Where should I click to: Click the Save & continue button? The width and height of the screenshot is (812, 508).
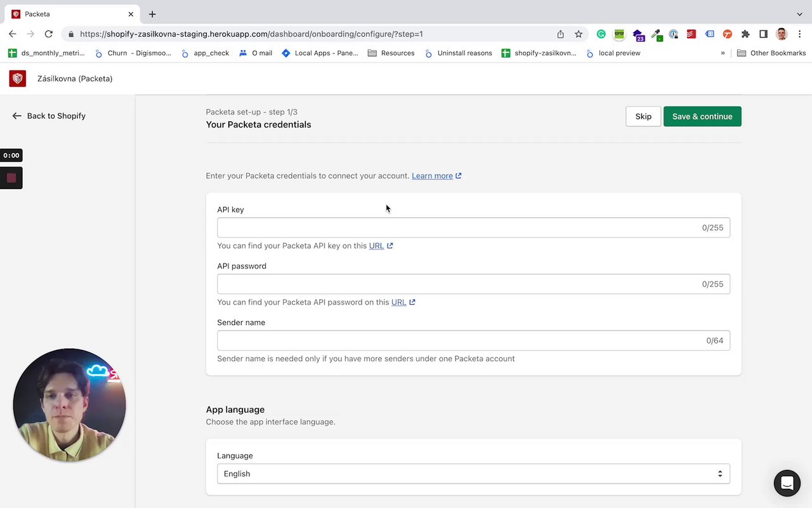pyautogui.click(x=702, y=116)
